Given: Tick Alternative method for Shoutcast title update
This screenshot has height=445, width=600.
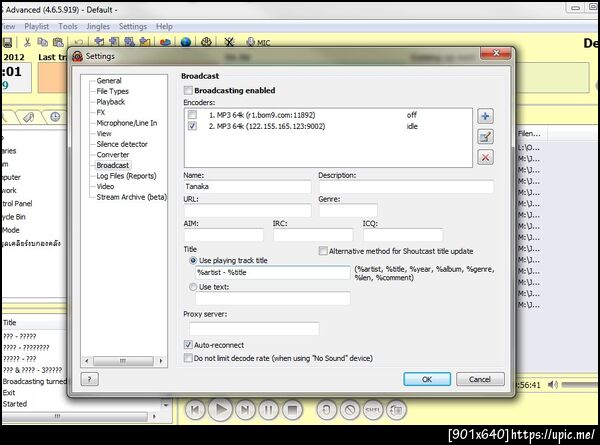Looking at the screenshot, I should click(x=323, y=251).
